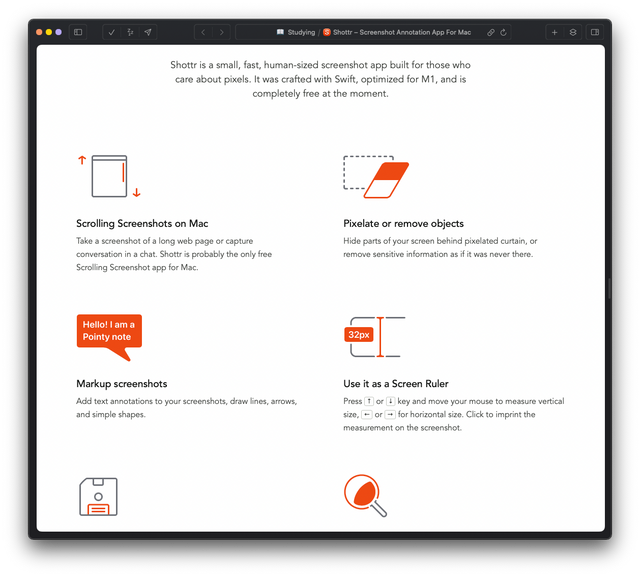Click the Shottr favicon in address bar

coord(327,32)
